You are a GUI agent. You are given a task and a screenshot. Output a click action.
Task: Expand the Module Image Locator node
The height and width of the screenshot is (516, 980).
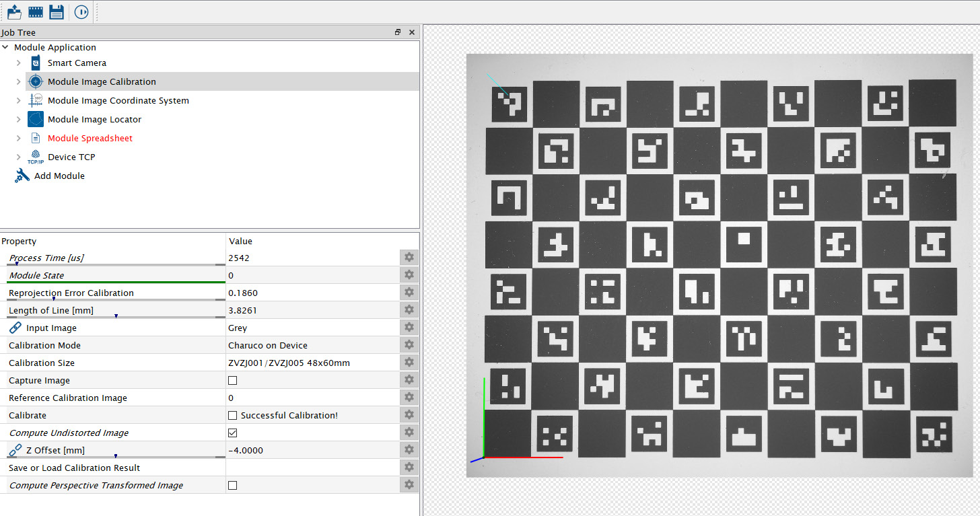click(19, 119)
